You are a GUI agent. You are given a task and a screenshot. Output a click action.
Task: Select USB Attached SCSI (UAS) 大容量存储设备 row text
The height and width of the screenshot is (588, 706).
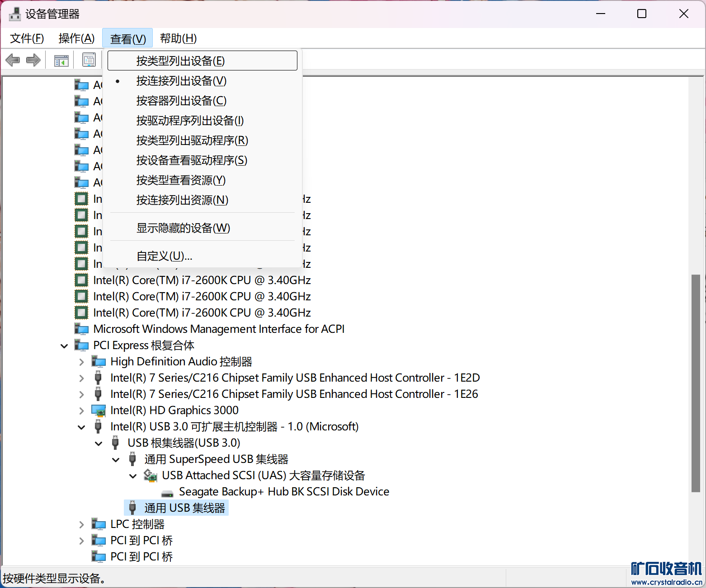264,475
